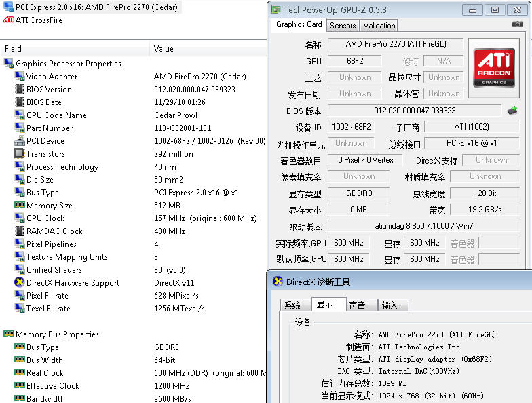Click the Bandwidth RAM icon
The height and width of the screenshot is (403, 532).
[x=20, y=398]
